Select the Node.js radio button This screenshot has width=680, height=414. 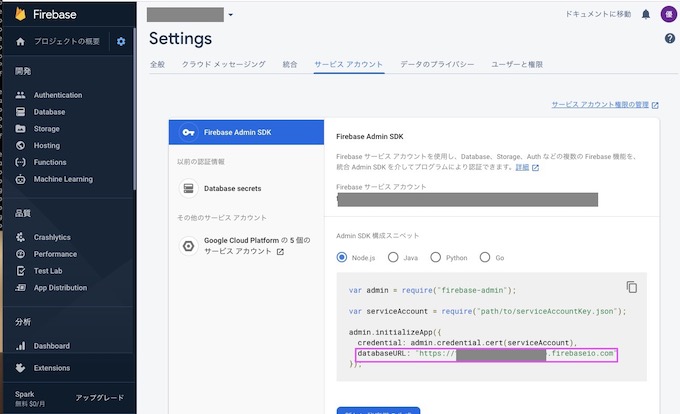tap(342, 258)
